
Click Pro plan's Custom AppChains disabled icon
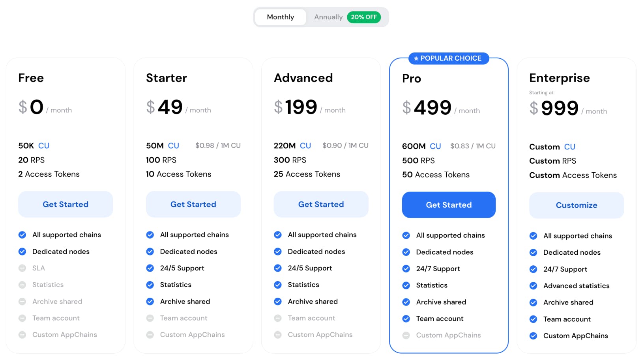click(406, 336)
